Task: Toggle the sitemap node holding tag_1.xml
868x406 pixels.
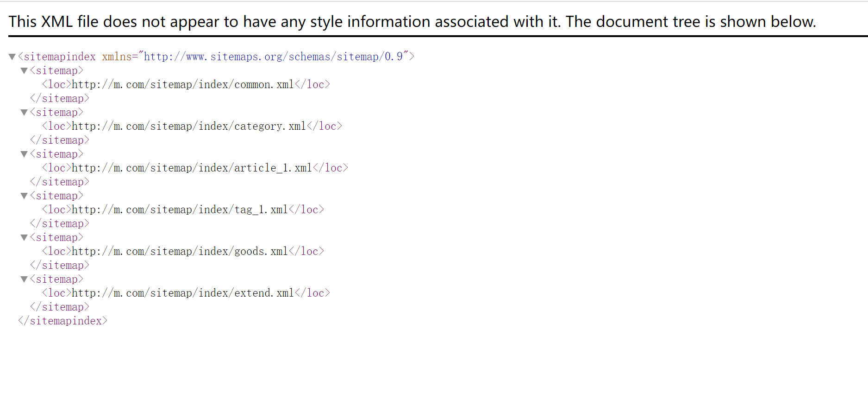Action: pos(24,196)
